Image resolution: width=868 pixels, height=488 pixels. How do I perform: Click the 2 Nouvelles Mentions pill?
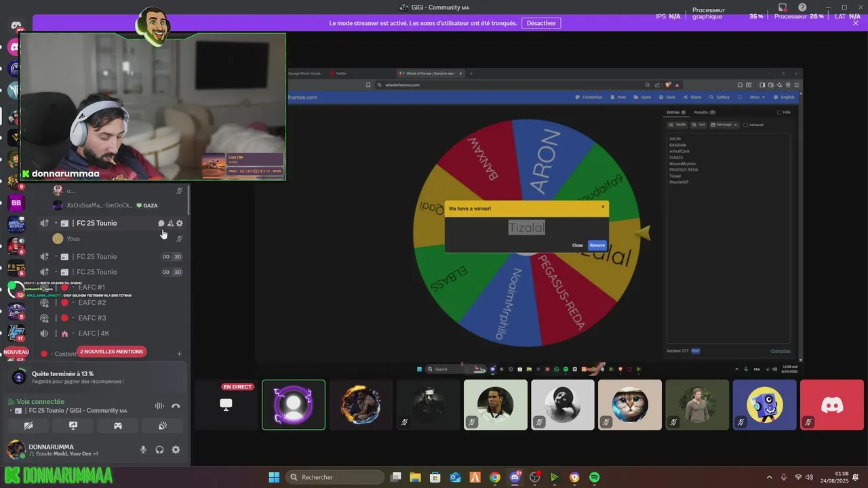pos(112,352)
